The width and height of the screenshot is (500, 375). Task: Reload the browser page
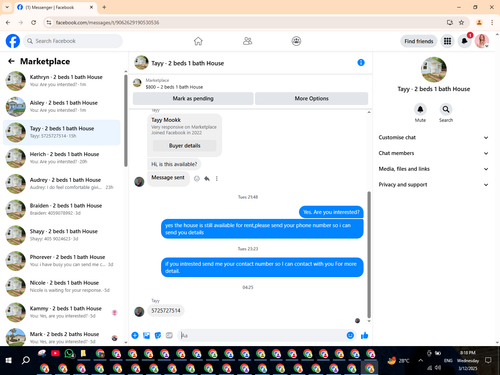pyautogui.click(x=33, y=22)
